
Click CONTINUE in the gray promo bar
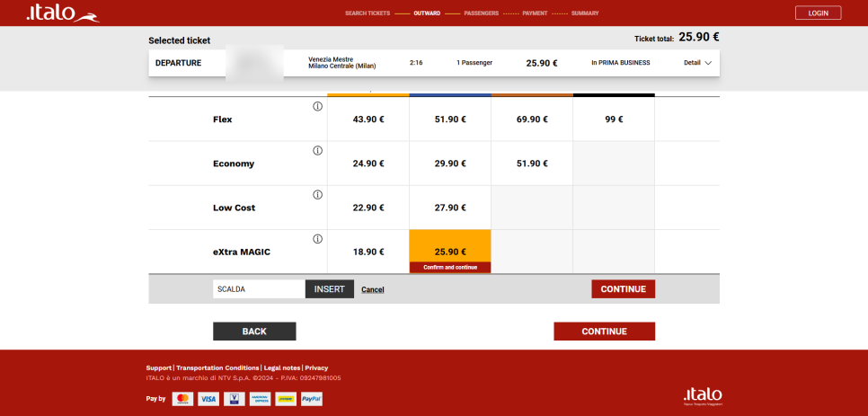(x=624, y=288)
